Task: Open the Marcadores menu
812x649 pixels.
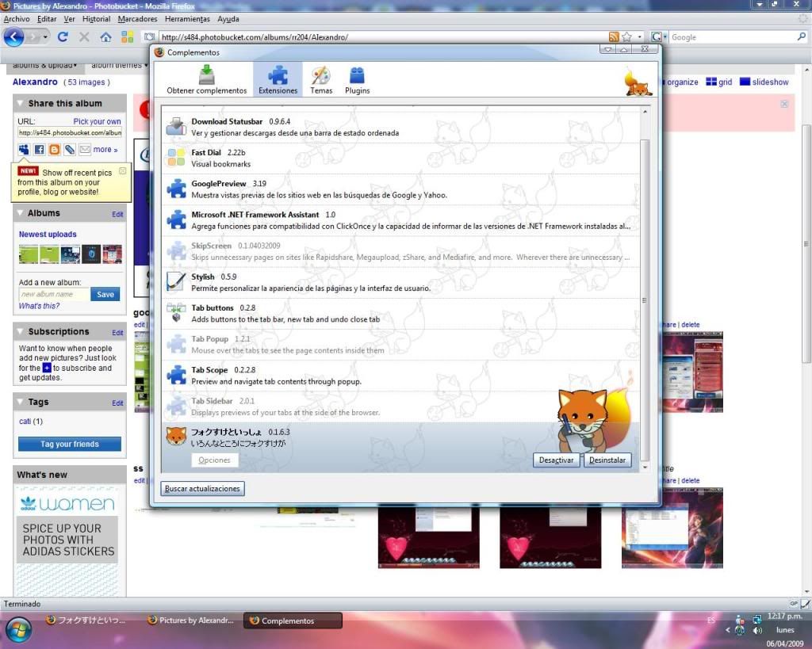Action: [x=137, y=19]
